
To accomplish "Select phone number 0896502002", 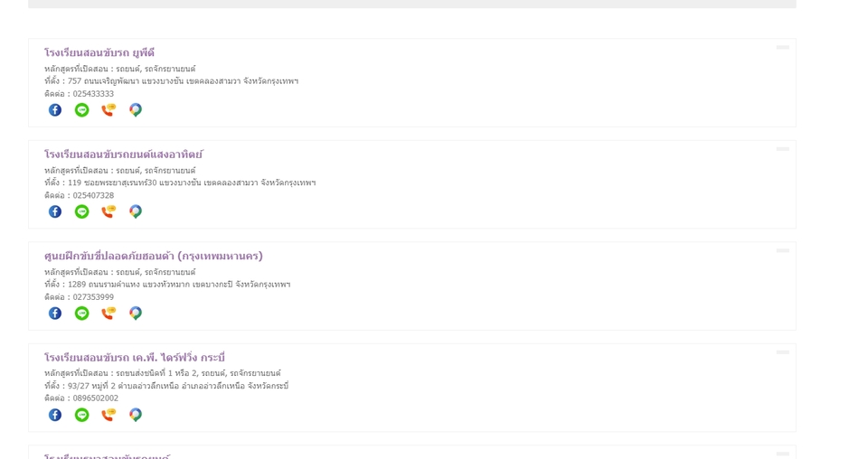I will point(96,398).
